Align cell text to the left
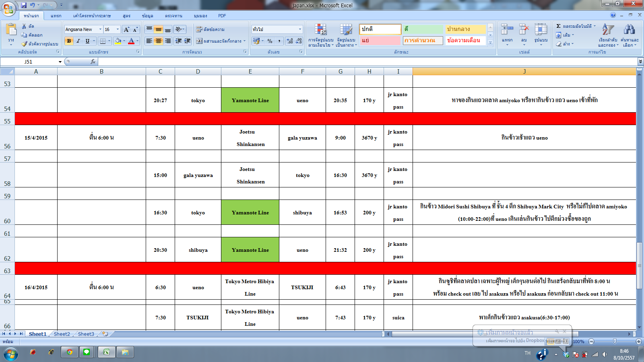This screenshot has width=644, height=362. 149,41
